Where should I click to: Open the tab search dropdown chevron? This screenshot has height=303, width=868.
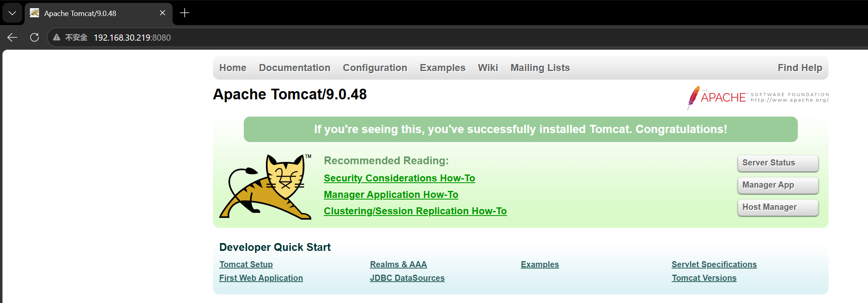point(12,13)
